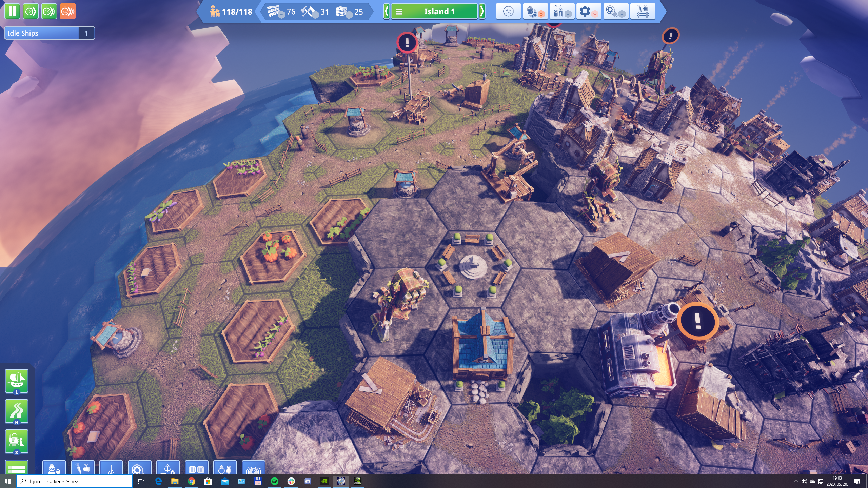Switch to next island with right arrow
The width and height of the screenshot is (868, 488).
[x=482, y=11]
